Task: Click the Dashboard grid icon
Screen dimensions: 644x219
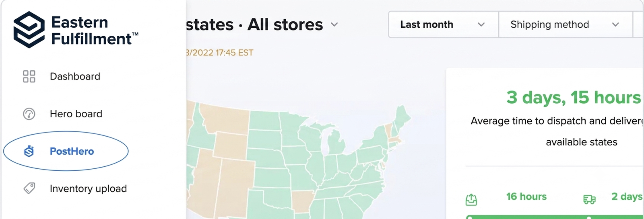Action: click(29, 76)
